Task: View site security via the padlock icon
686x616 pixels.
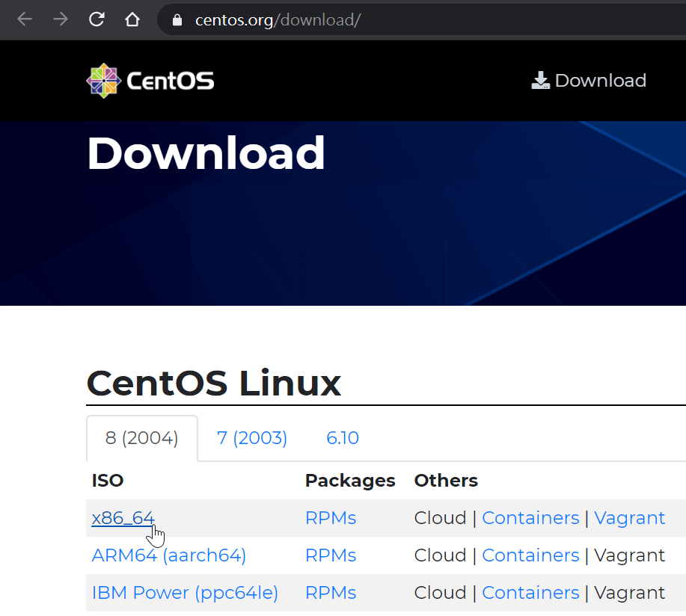Action: pos(177,19)
